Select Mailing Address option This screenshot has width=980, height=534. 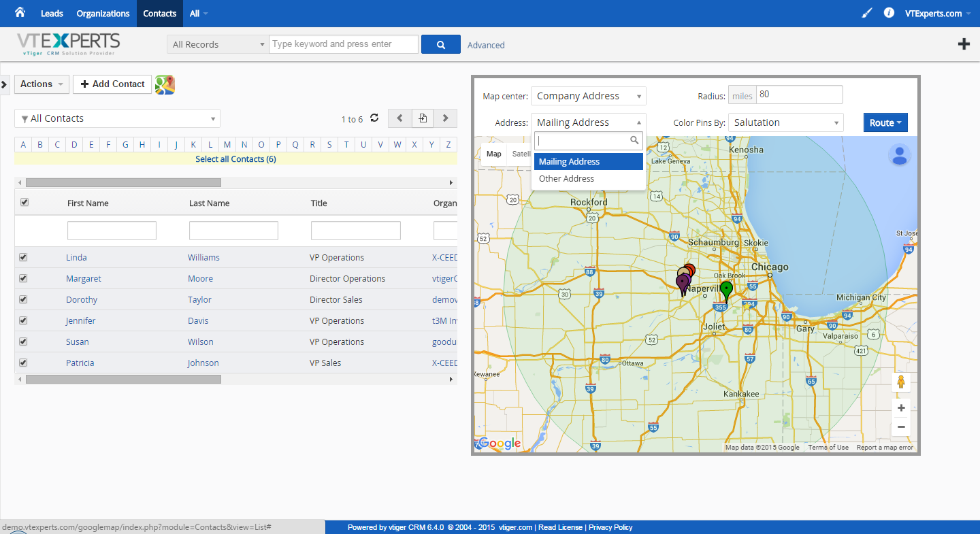[x=589, y=161]
